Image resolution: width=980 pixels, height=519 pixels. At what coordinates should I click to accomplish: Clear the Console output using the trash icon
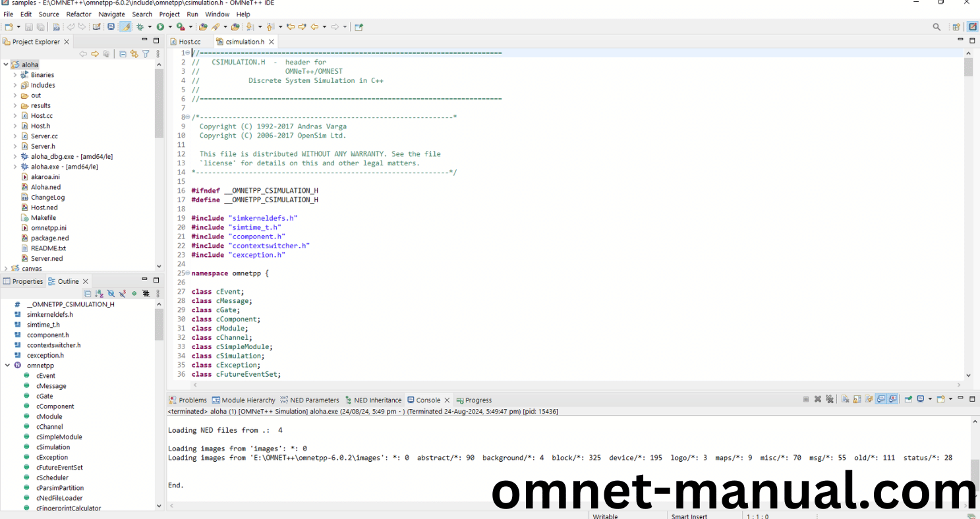coord(844,398)
